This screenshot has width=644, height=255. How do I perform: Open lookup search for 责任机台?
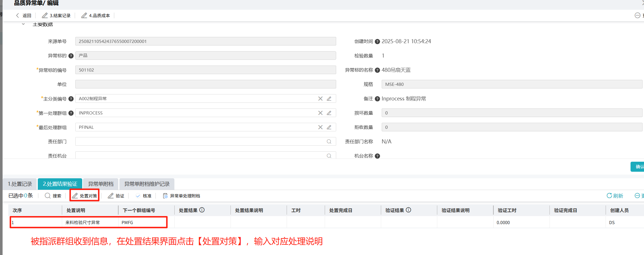[329, 156]
